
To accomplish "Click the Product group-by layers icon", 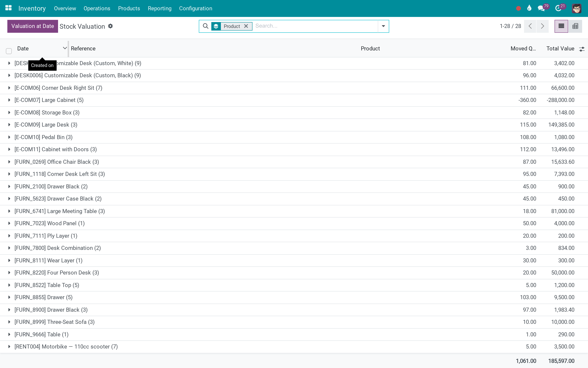I will [216, 26].
